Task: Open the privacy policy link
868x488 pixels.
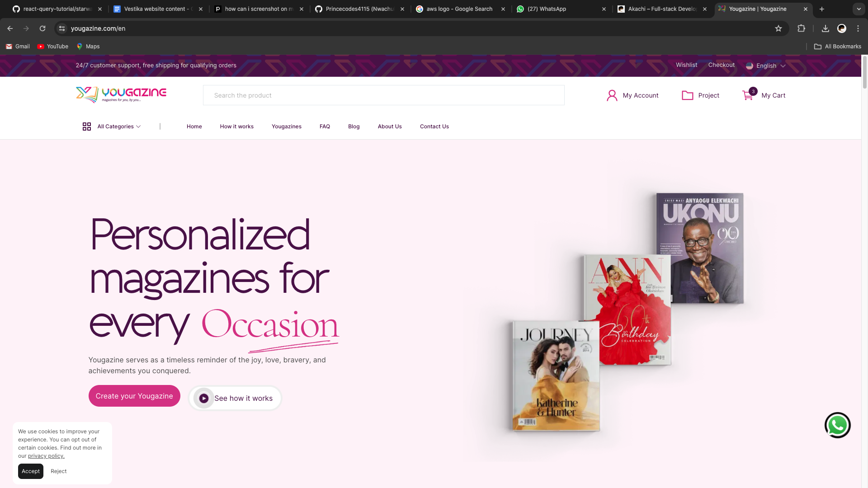Action: pyautogui.click(x=46, y=456)
